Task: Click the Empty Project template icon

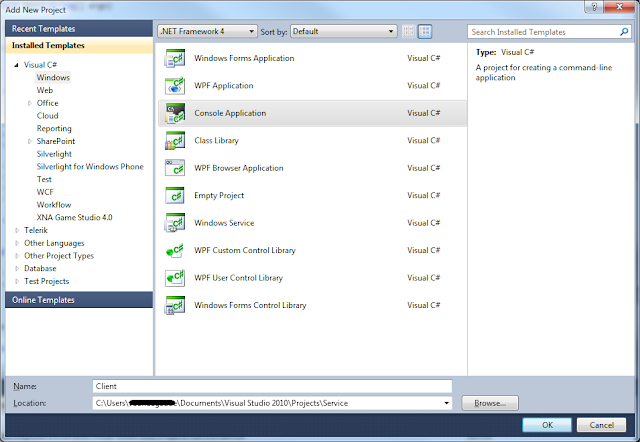Action: (x=175, y=195)
